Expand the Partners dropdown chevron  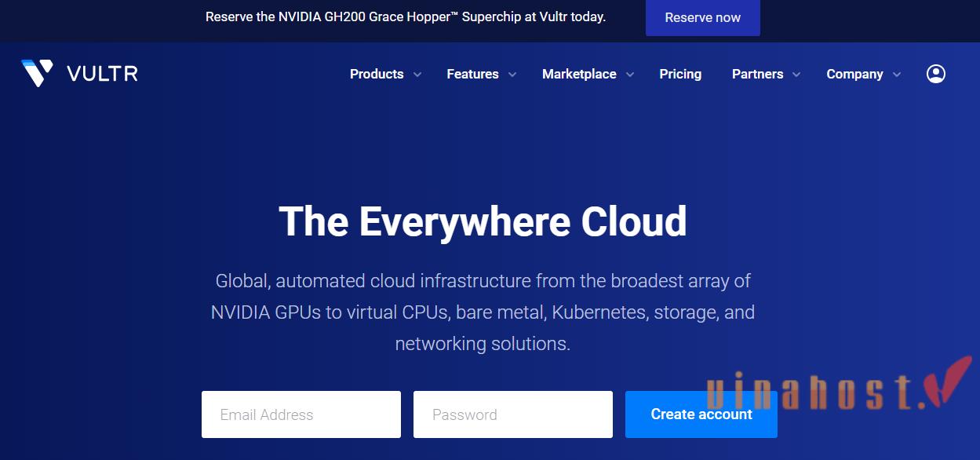tap(796, 75)
